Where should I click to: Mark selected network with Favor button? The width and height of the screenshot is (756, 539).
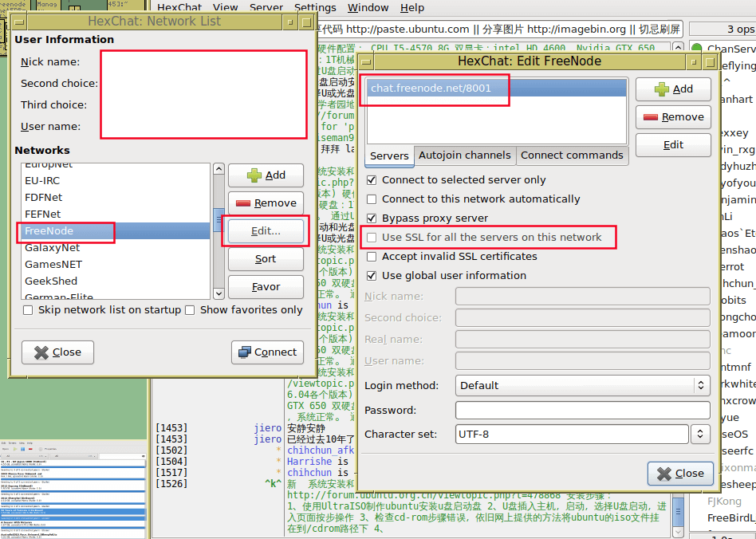266,287
